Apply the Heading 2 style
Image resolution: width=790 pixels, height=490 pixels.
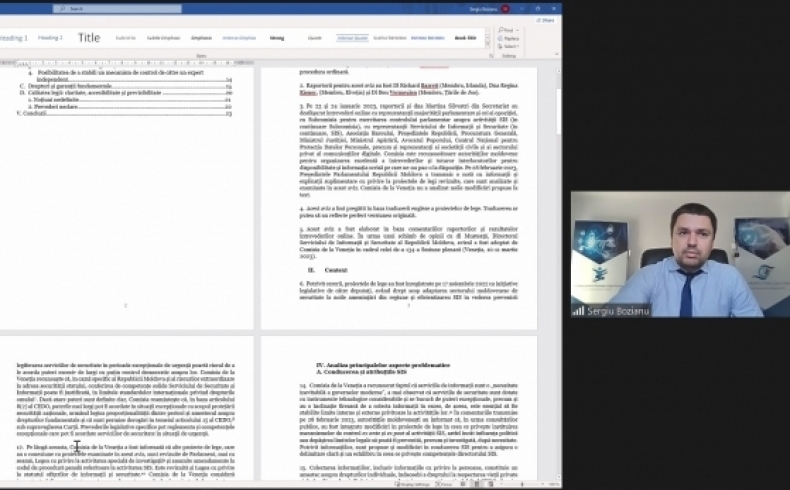[50, 38]
